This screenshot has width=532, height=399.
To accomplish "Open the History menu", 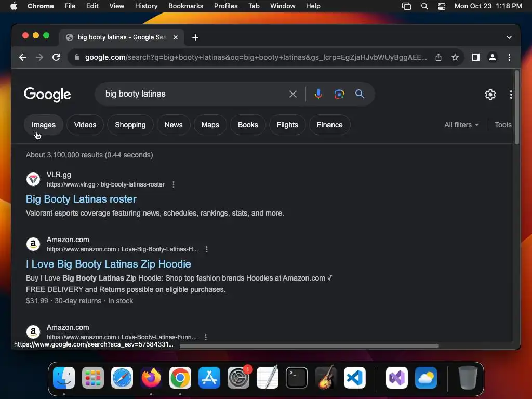I will click(x=146, y=6).
